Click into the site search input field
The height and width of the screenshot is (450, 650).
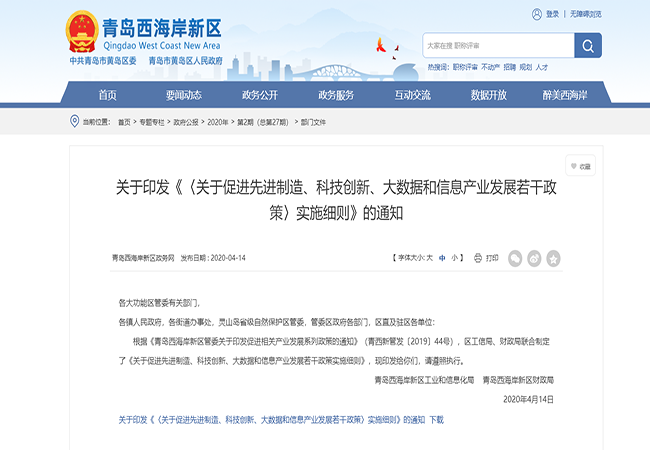coord(498,45)
